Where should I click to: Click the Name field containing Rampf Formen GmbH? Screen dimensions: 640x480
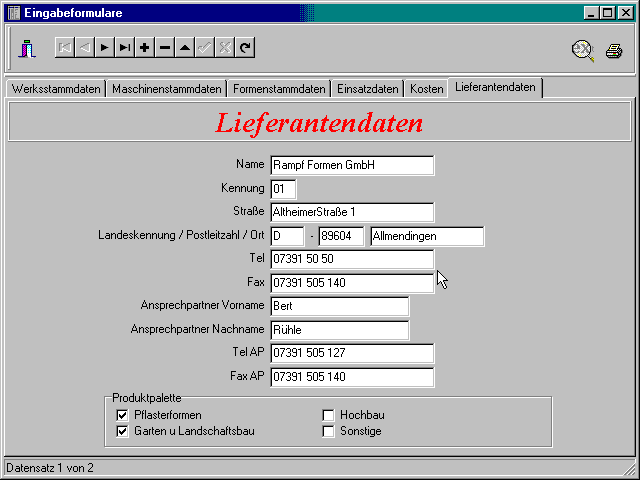(351, 165)
